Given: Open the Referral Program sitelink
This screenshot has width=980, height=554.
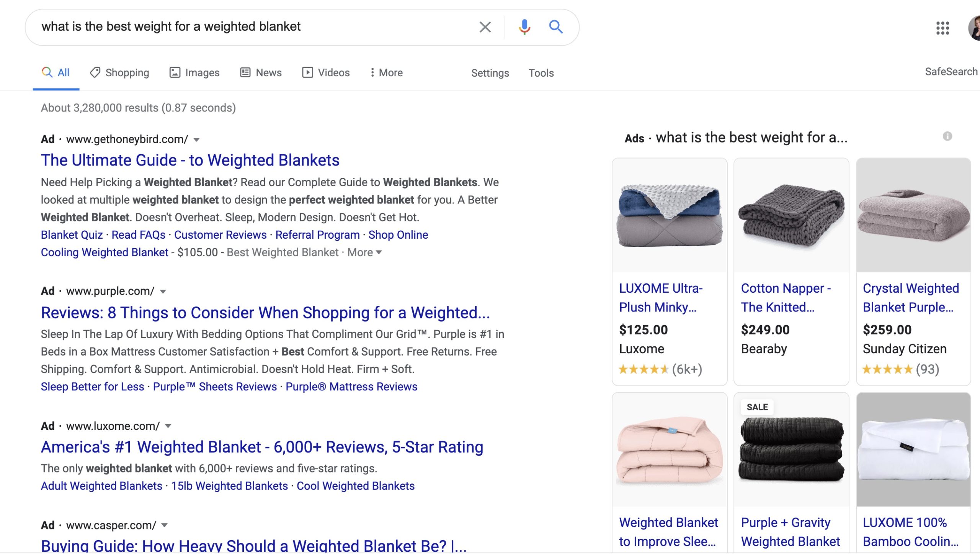Looking at the screenshot, I should [x=318, y=235].
